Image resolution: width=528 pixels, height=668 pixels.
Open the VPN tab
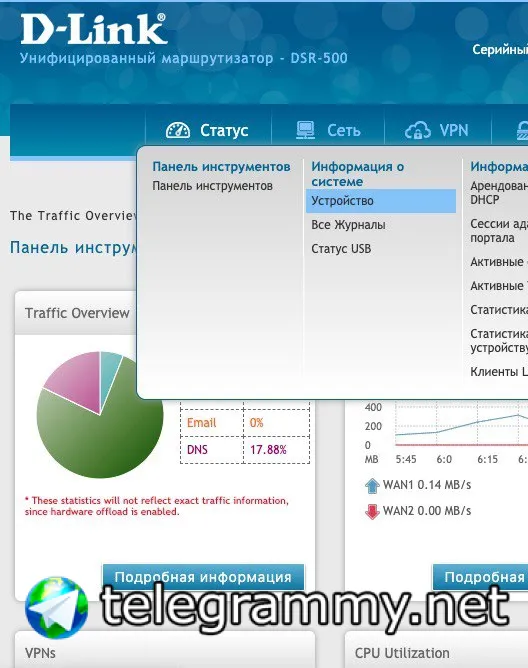click(x=438, y=130)
